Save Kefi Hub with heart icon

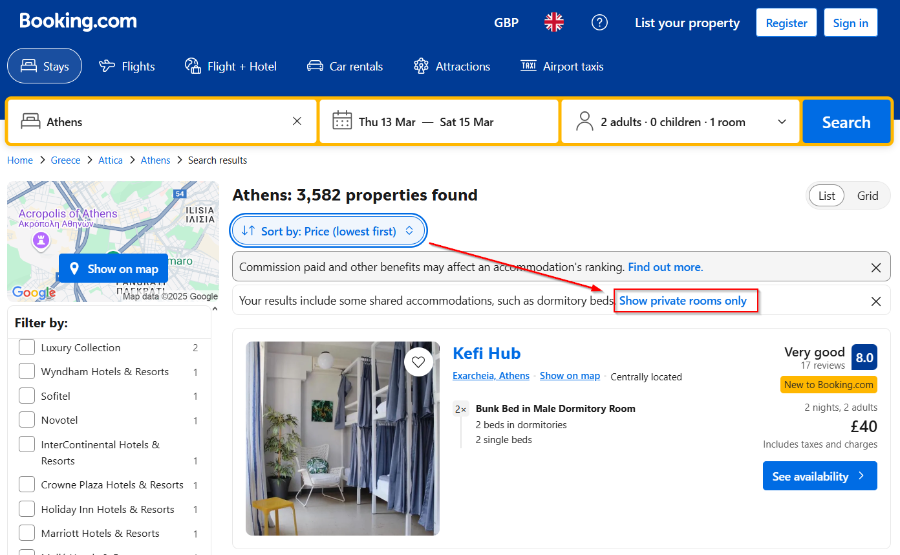click(418, 362)
